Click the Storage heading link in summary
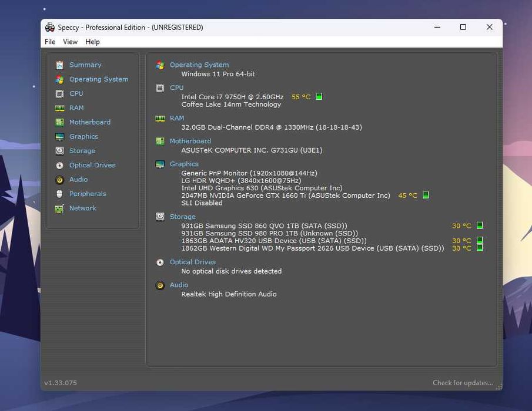The image size is (532, 411). (x=183, y=217)
